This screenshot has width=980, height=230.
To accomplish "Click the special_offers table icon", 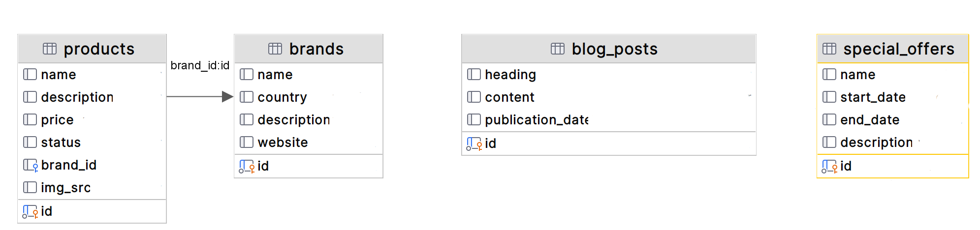I will [x=829, y=49].
